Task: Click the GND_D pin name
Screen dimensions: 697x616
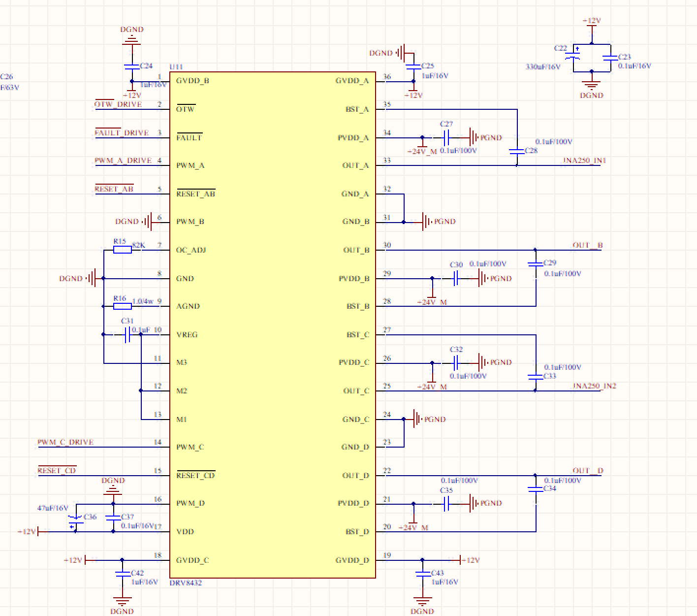Action: point(355,447)
